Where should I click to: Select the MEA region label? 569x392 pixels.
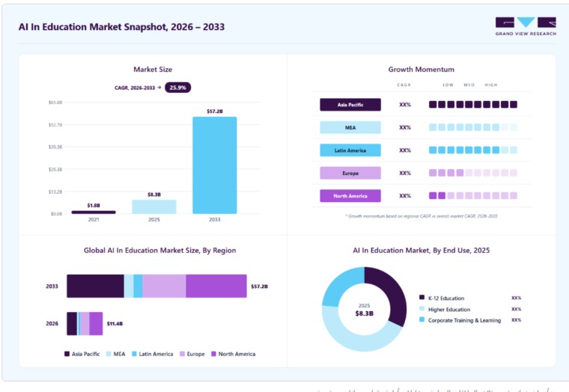click(350, 128)
